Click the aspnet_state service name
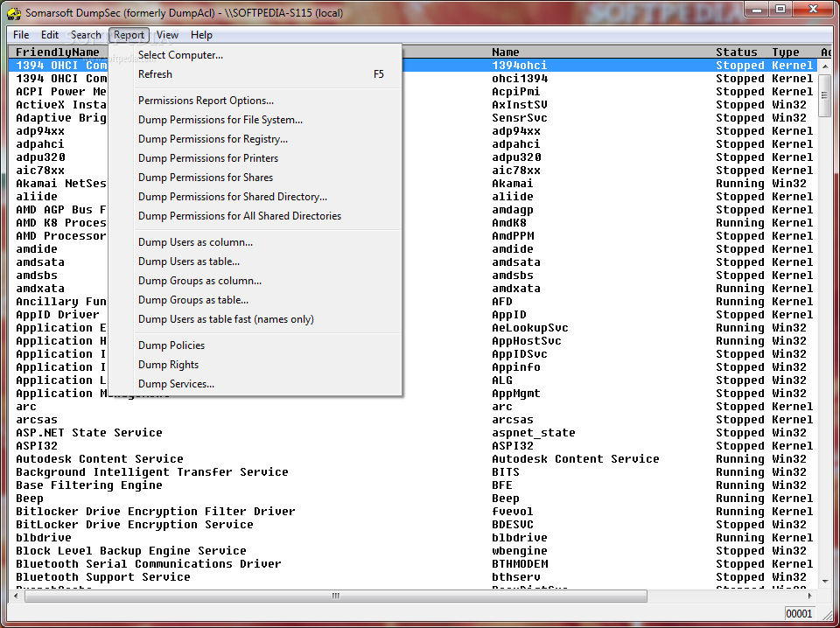The image size is (840, 628). (534, 433)
